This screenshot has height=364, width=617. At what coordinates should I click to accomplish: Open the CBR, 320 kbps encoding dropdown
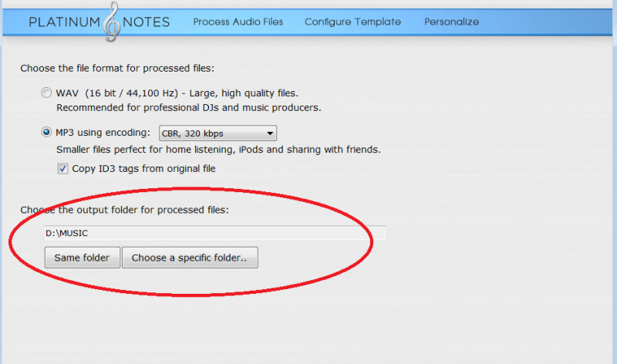tap(217, 133)
